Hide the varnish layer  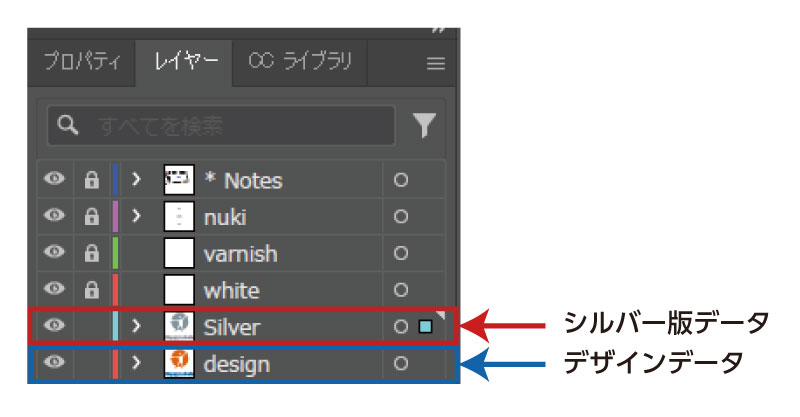coord(54,252)
